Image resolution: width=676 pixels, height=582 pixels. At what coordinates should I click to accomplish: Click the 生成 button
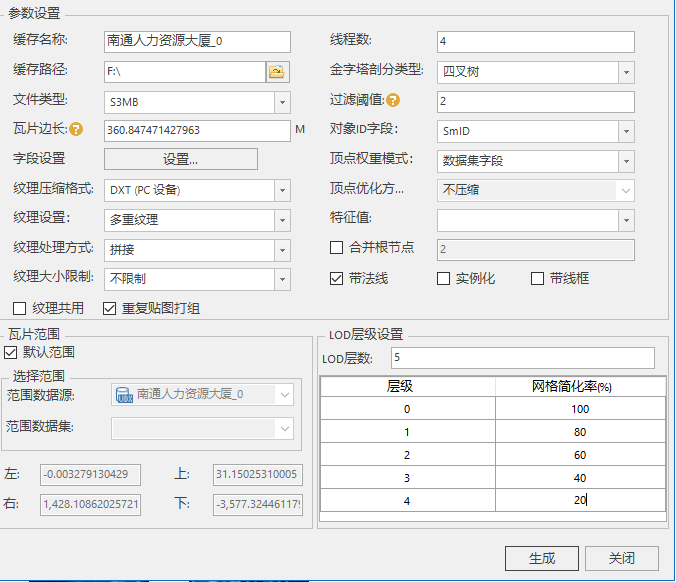541,558
